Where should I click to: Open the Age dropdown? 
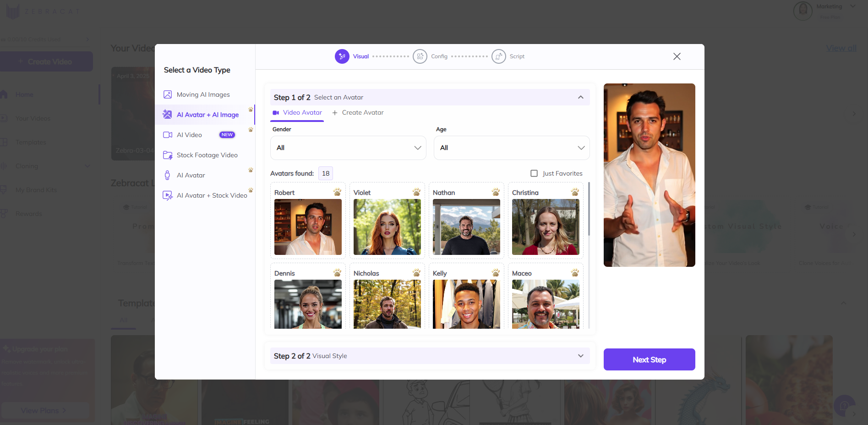pyautogui.click(x=512, y=148)
